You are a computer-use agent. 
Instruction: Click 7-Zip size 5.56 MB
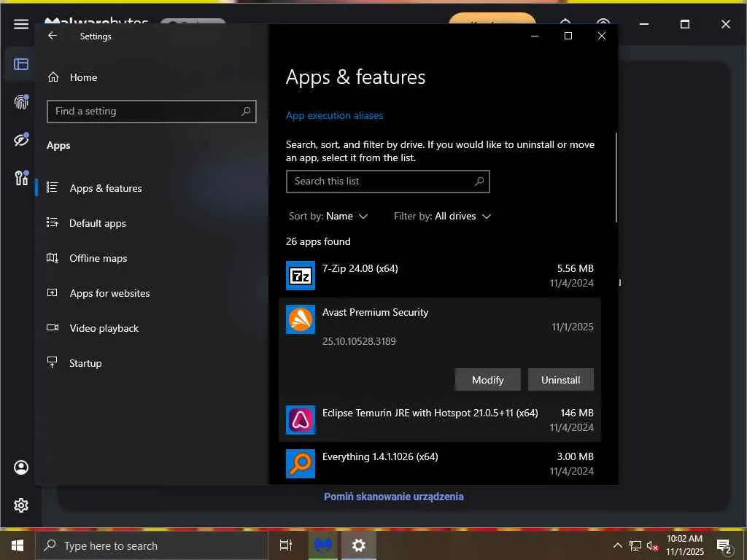576,268
